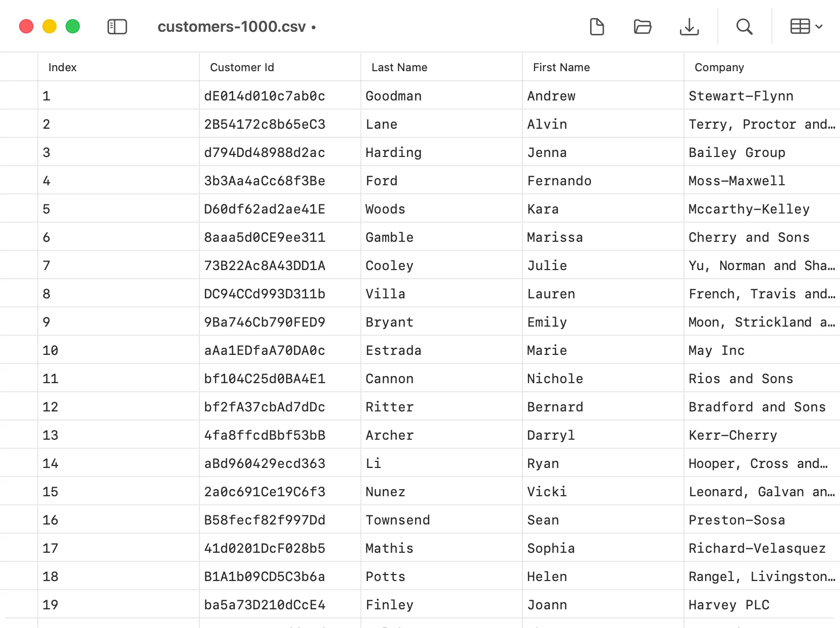
Task: Select the Harvey PLC company cell
Action: (762, 604)
